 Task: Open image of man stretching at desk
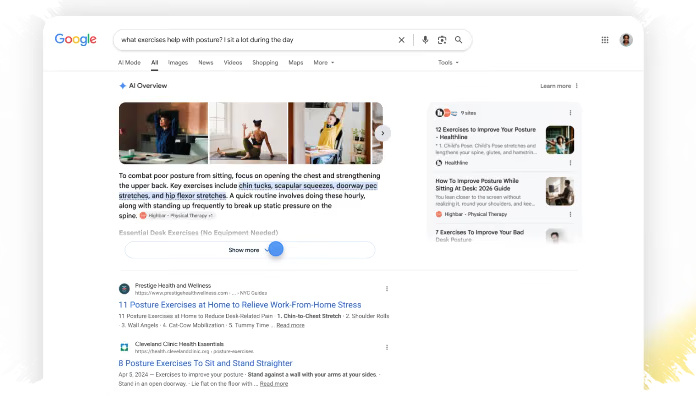point(163,133)
